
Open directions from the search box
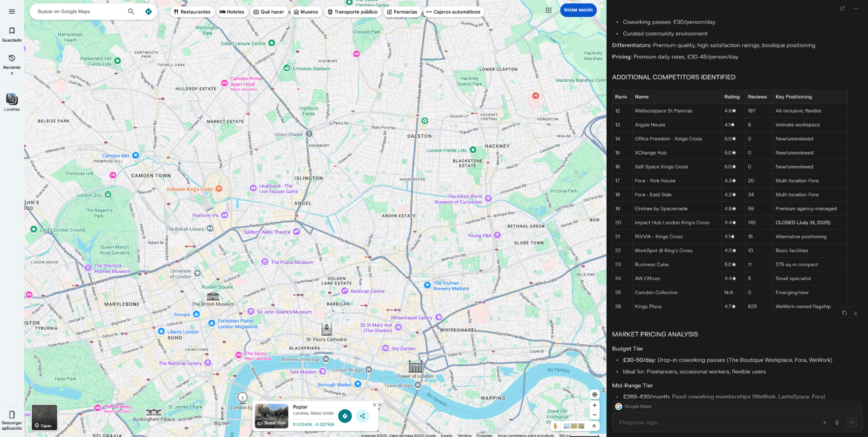(148, 12)
